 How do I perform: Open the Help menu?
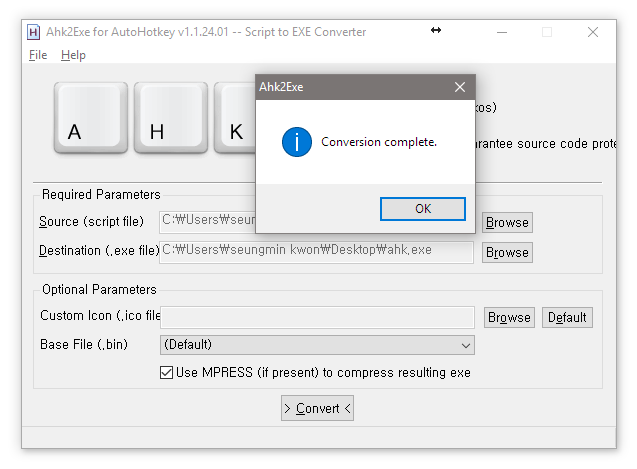(74, 55)
